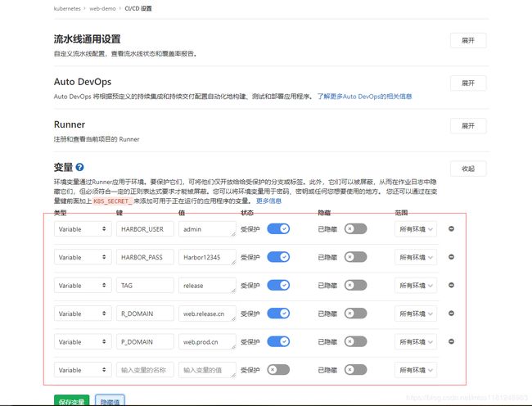
Task: Toggle masked switch for HARBOR_PASS
Action: [355, 257]
